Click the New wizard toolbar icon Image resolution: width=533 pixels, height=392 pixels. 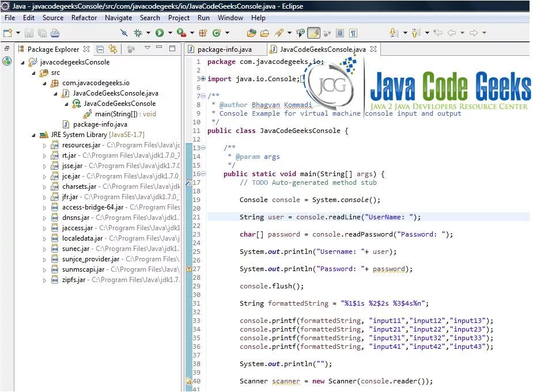point(7,33)
